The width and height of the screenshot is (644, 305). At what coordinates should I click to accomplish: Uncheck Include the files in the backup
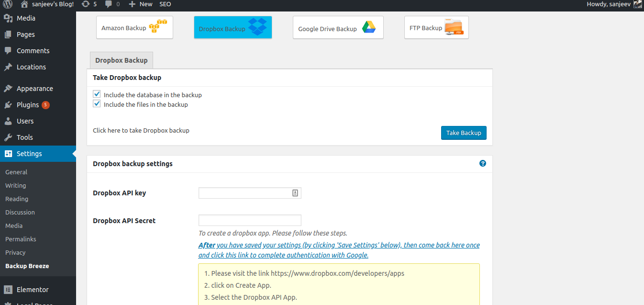pos(97,104)
